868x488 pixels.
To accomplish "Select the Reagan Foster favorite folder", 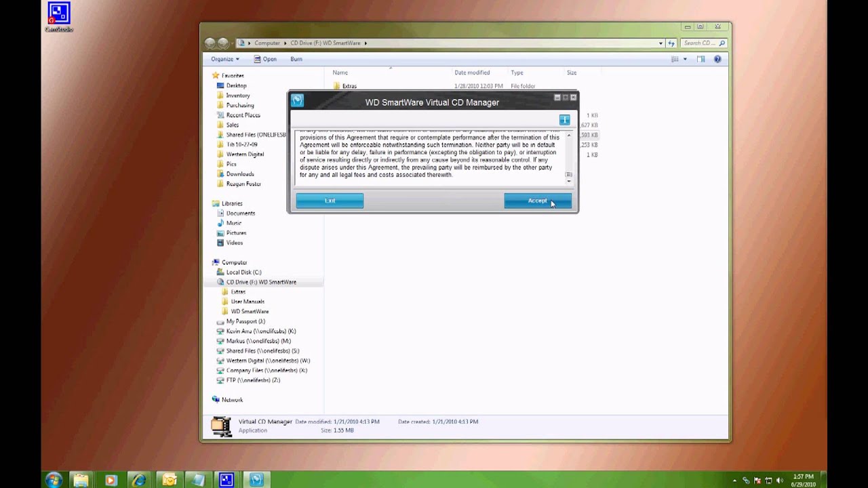I will pos(243,184).
